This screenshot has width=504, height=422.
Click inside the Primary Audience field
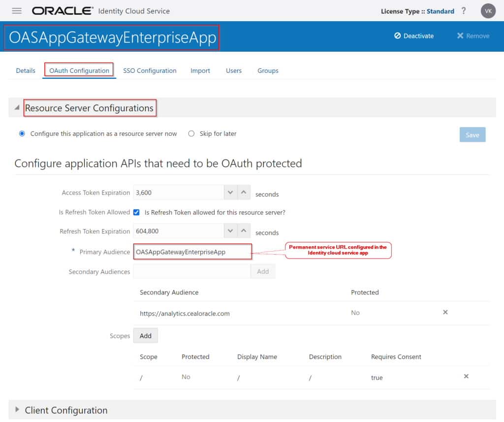click(x=192, y=251)
